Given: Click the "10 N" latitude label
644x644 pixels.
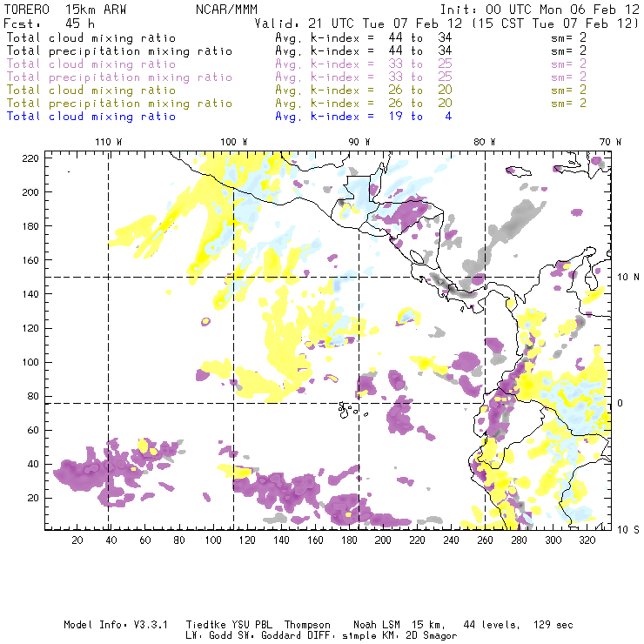Looking at the screenshot, I should coord(628,278).
